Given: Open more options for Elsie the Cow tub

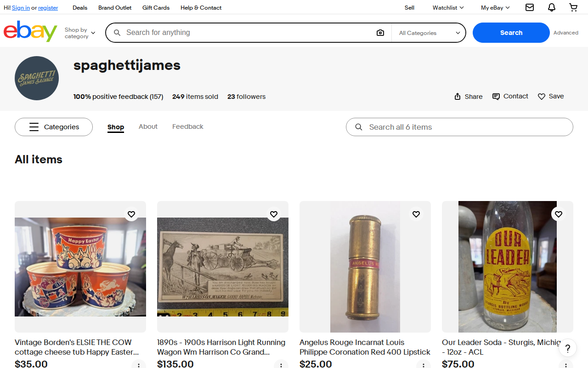Looking at the screenshot, I should (x=139, y=364).
